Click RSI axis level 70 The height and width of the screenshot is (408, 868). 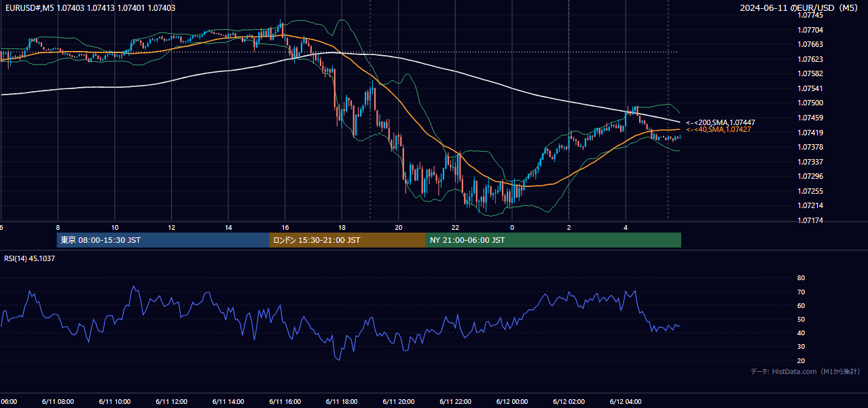coord(801,292)
